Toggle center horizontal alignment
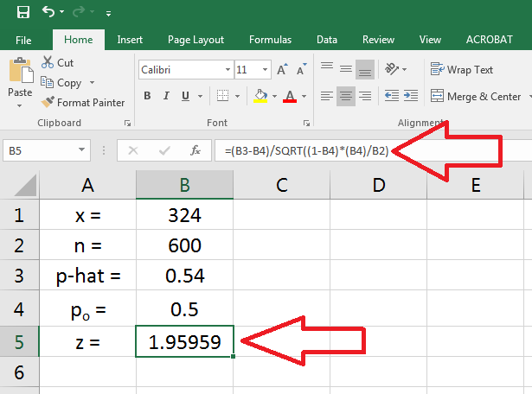The image size is (532, 394). pyautogui.click(x=345, y=96)
